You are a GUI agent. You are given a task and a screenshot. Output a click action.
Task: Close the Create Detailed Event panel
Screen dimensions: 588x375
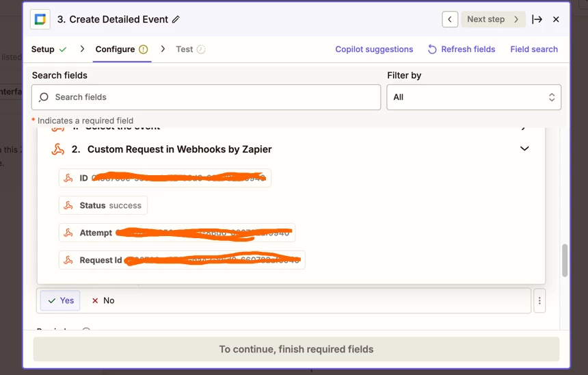pos(556,19)
